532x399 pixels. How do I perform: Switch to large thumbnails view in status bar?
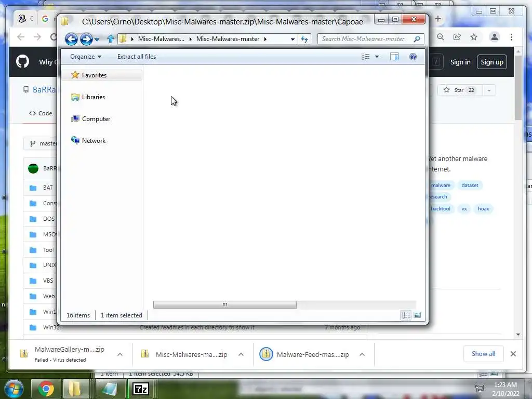417,315
